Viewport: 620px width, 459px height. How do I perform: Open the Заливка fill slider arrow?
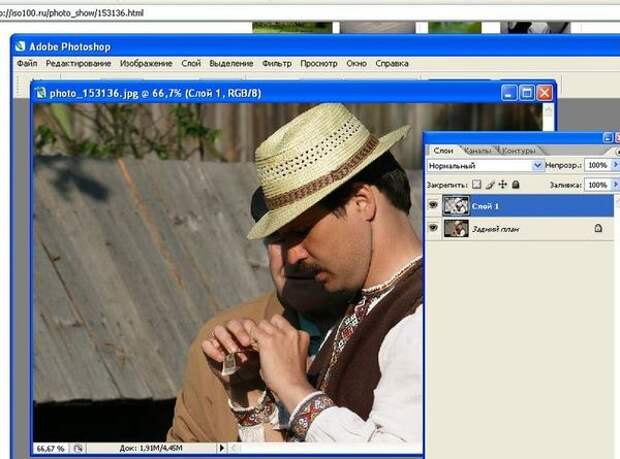pos(615,185)
